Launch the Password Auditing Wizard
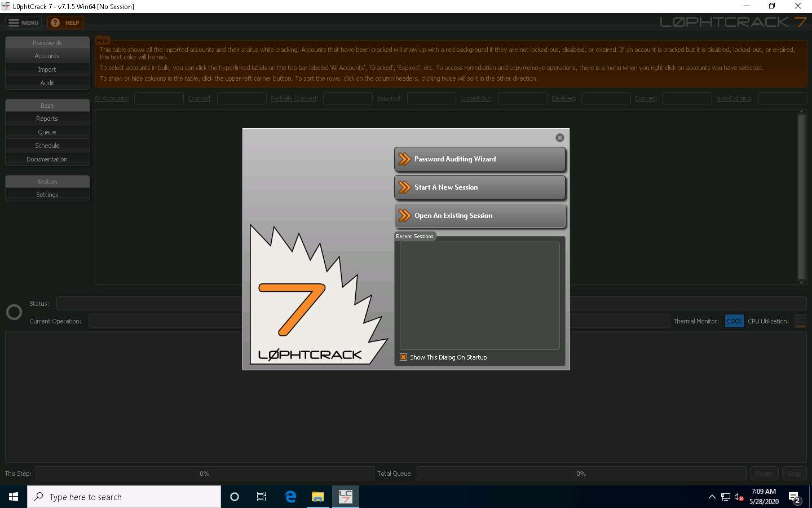 tap(480, 159)
